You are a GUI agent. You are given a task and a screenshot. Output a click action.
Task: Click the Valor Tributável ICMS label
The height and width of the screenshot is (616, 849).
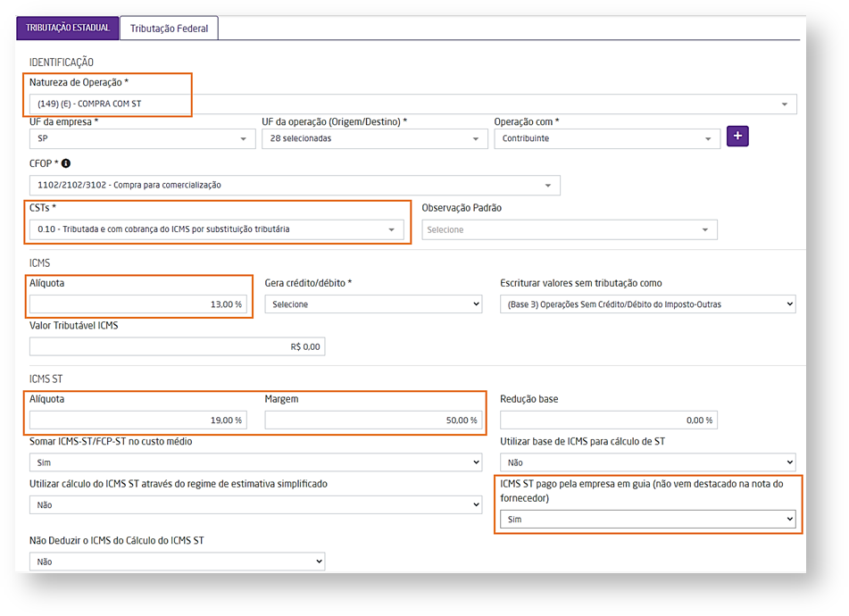pyautogui.click(x=73, y=325)
